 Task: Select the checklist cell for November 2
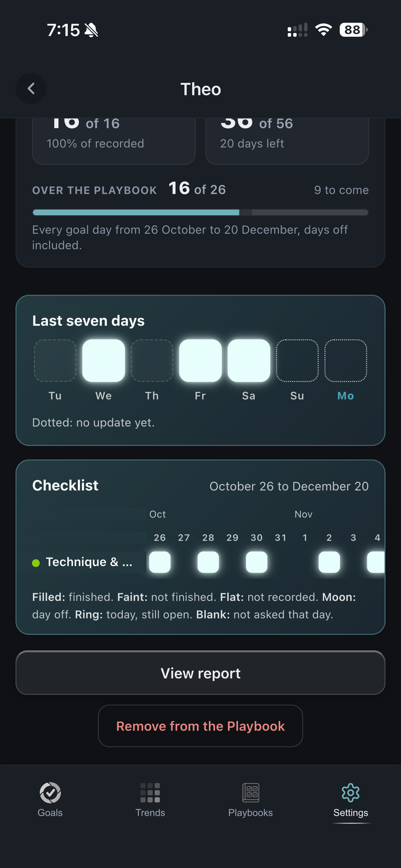click(x=329, y=562)
